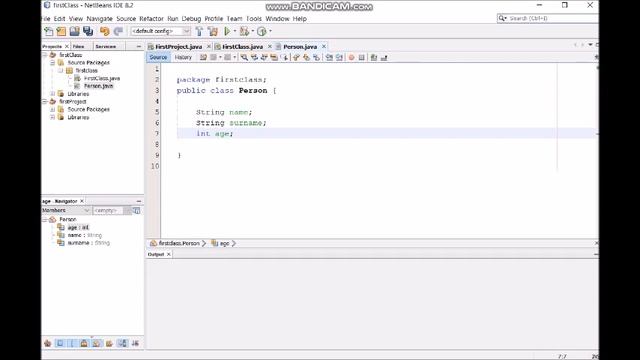Click the Last Edit editor icon
The height and width of the screenshot is (360, 640).
point(203,58)
